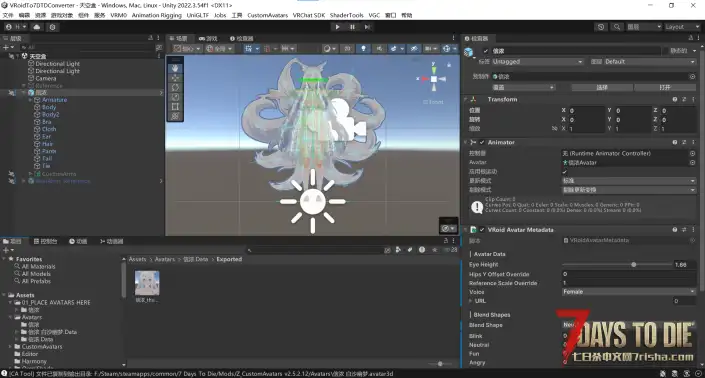Select the Scale tool in scene overlay
The image size is (705, 378).
click(175, 97)
